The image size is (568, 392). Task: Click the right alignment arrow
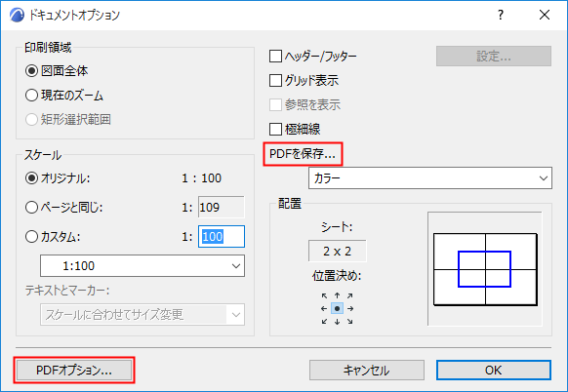350,309
